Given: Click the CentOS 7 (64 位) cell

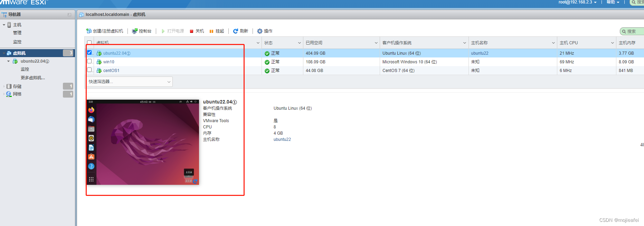Looking at the screenshot, I should pyautogui.click(x=398, y=71).
